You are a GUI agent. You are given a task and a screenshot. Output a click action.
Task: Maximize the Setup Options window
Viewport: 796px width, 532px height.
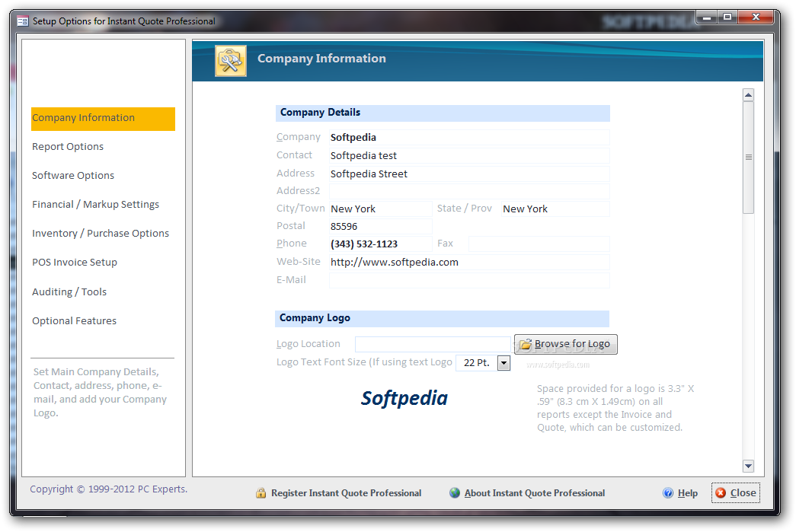727,18
